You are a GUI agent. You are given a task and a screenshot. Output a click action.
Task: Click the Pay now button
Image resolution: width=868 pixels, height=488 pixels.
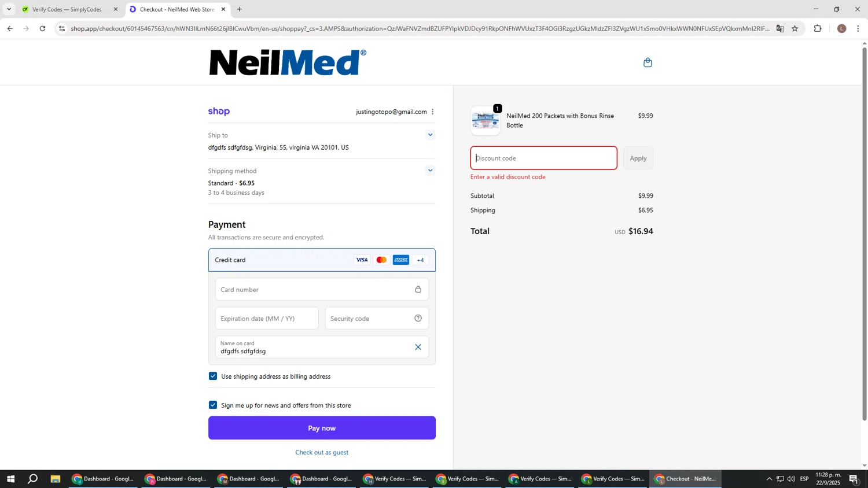coord(322,428)
